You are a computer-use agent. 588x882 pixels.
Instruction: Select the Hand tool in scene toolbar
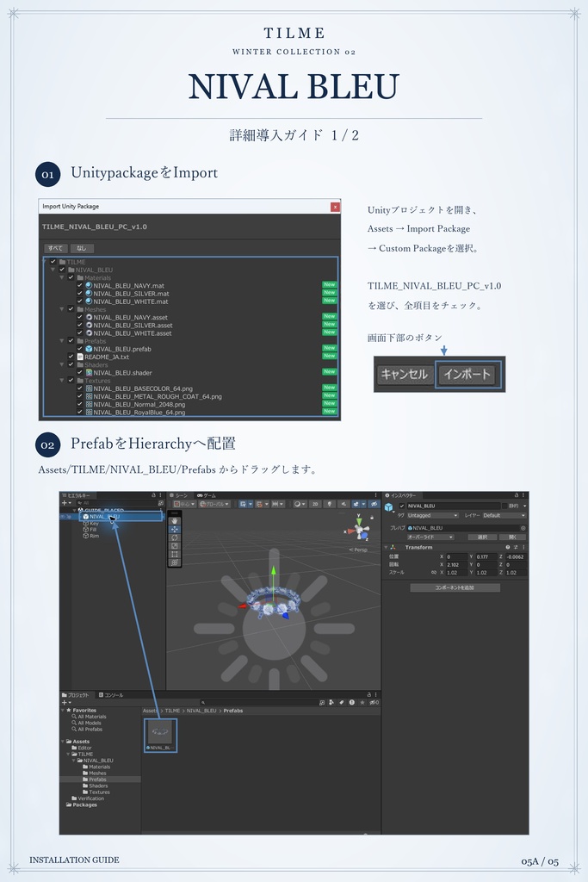pos(175,521)
